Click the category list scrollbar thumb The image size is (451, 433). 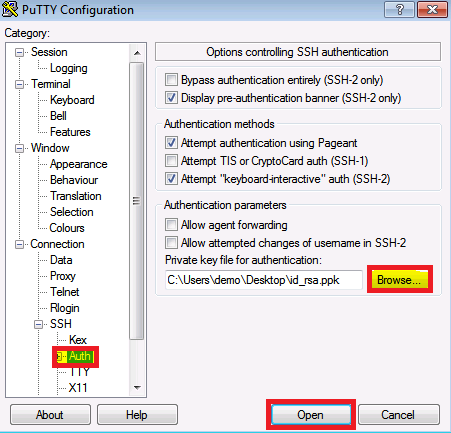137,201
